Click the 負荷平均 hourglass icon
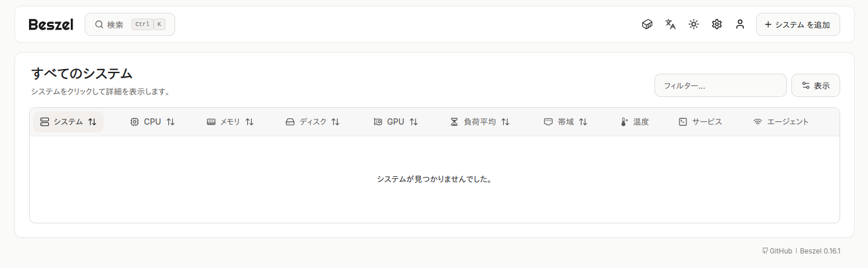Screen dimensions: 868x268 [x=454, y=122]
